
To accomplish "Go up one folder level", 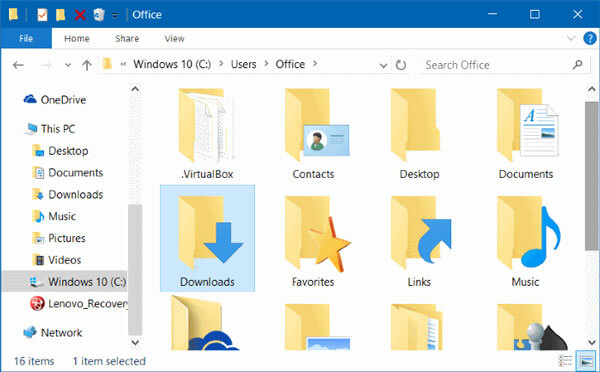I will [87, 65].
